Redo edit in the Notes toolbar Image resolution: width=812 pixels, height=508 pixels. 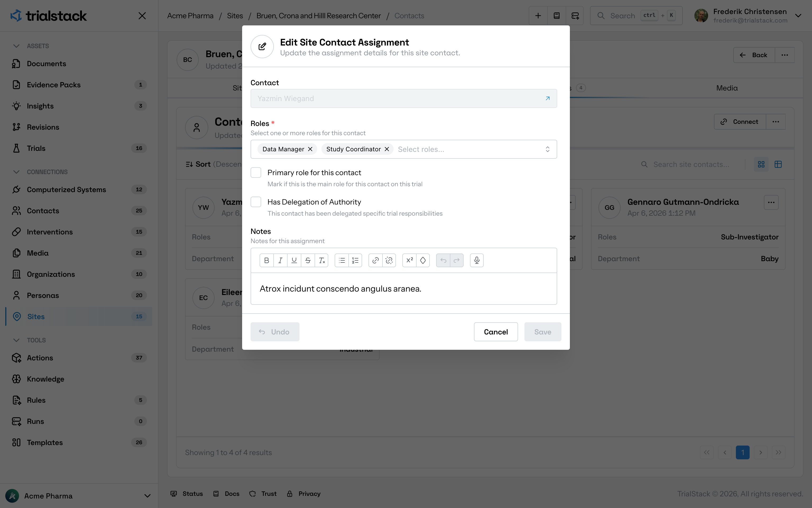point(457,260)
